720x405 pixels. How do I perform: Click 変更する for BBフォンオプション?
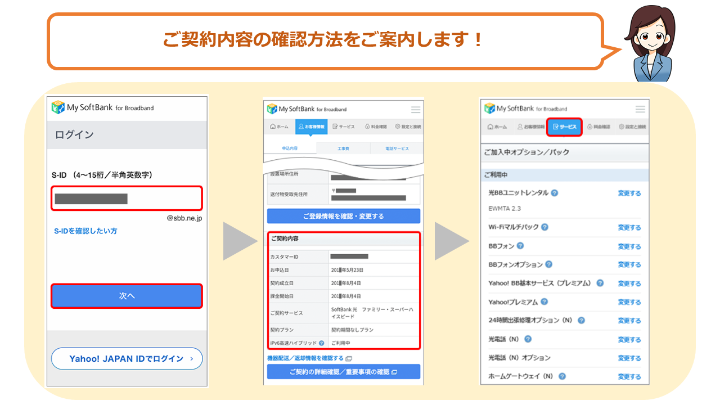click(629, 264)
